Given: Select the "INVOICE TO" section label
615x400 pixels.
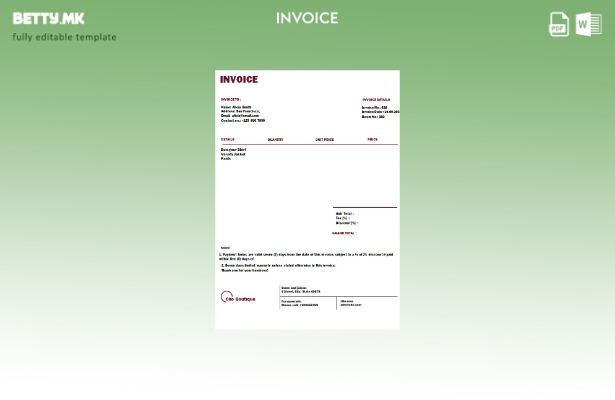Looking at the screenshot, I should point(230,100).
